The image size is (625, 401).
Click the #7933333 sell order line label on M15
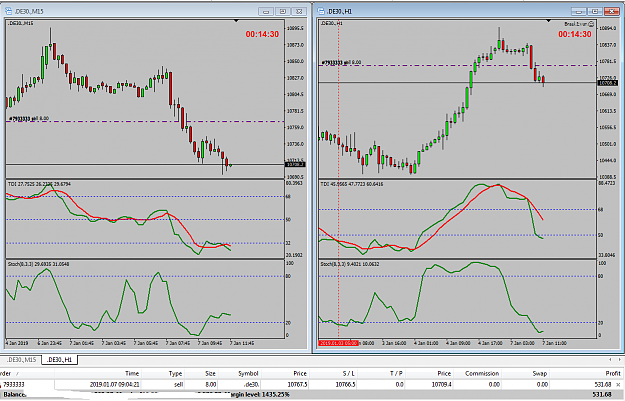[x=29, y=119]
